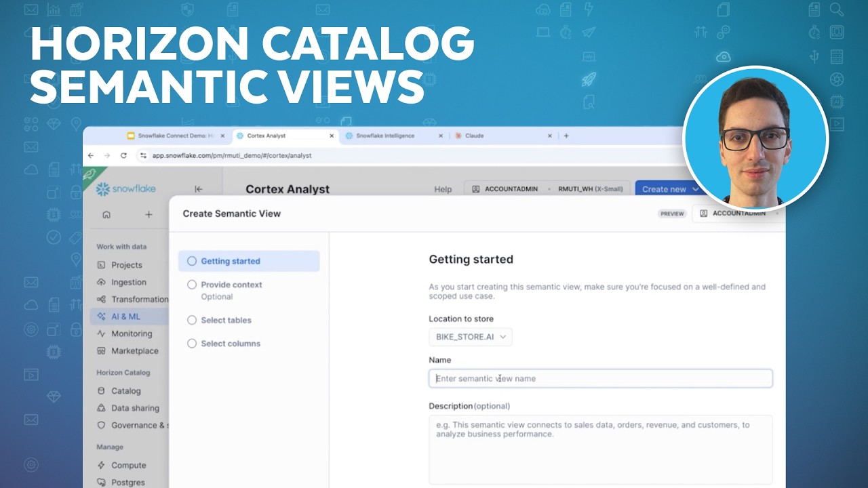Image resolution: width=868 pixels, height=488 pixels.
Task: Open Marketplace in the sidebar
Action: click(135, 351)
